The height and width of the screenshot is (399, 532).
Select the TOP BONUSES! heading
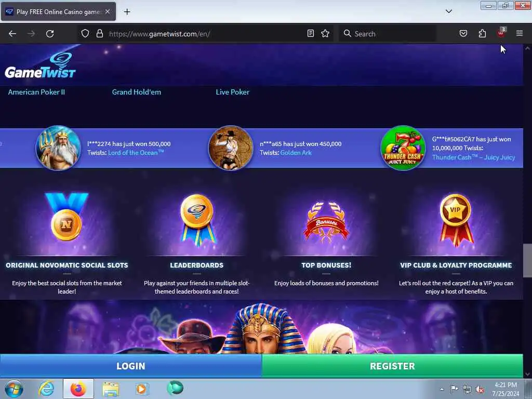point(326,265)
